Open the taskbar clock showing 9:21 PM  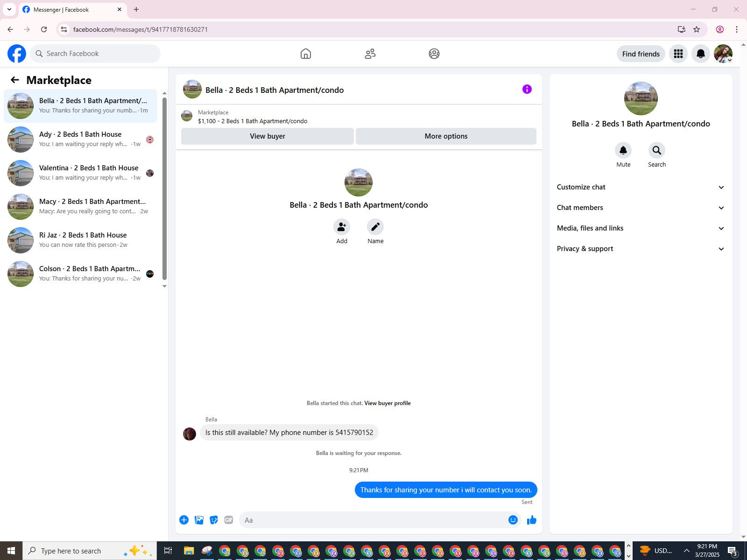(707, 551)
